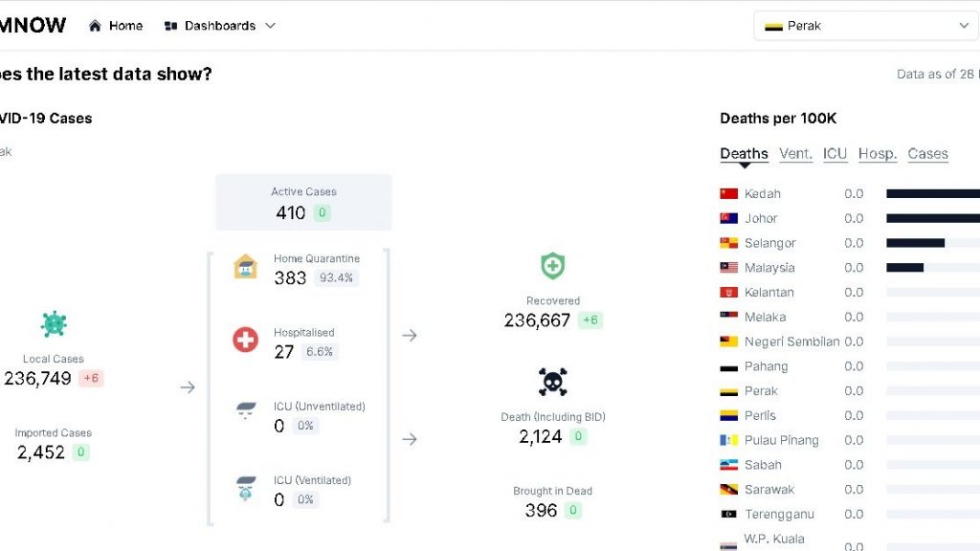Click the Hospitalised red cross icon
The height and width of the screenshot is (551, 980).
[246, 340]
